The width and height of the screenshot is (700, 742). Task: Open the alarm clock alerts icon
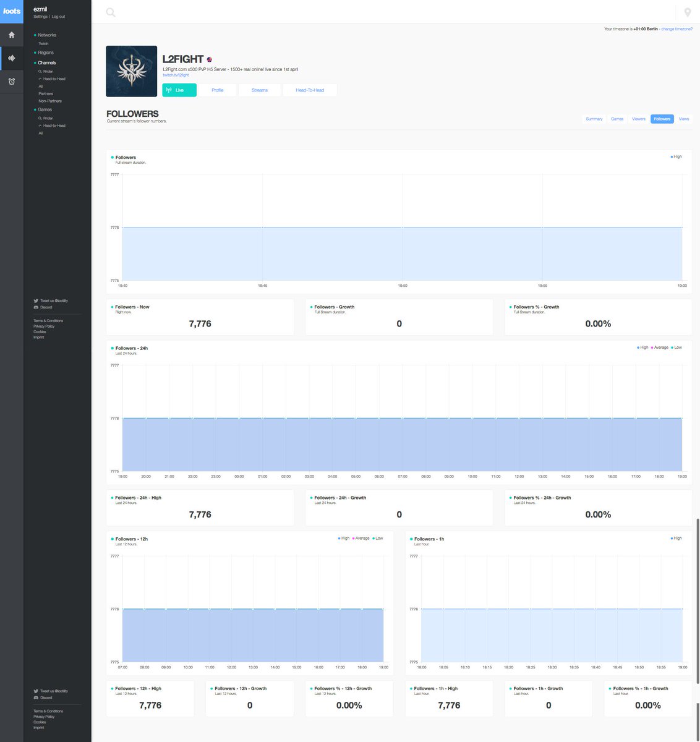12,82
